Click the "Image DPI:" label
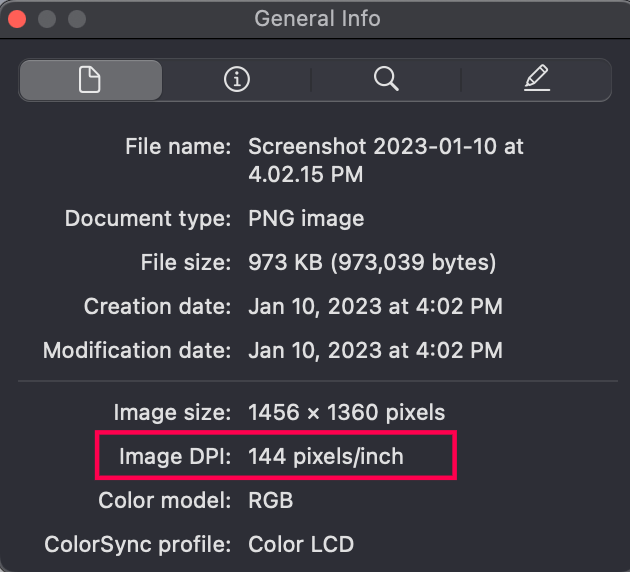The image size is (630, 572). coord(176,457)
